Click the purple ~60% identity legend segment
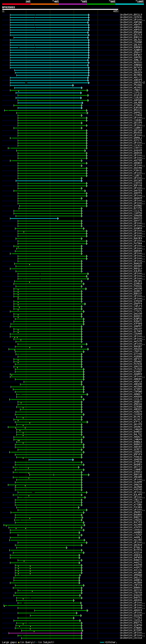 [73, 4]
